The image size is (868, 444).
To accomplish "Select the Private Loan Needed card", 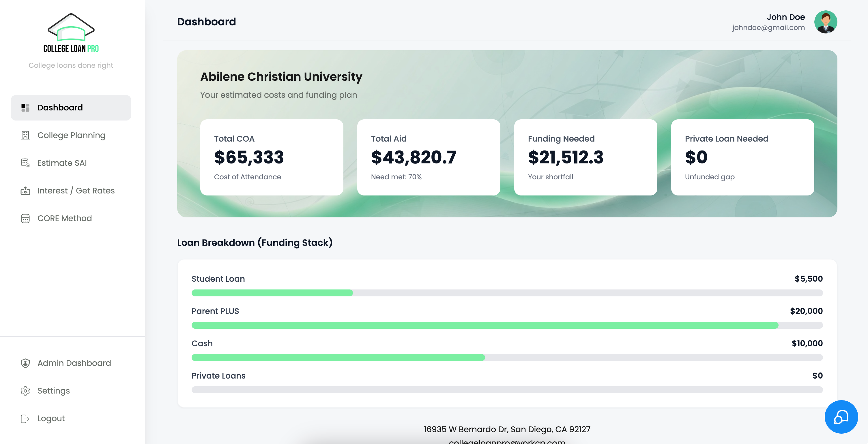I will tap(742, 157).
